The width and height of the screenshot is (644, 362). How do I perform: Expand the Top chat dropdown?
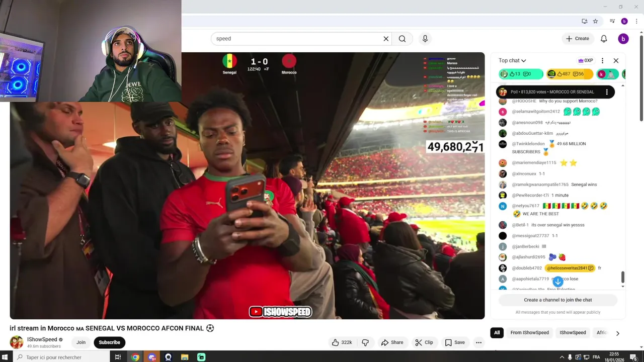[512, 60]
